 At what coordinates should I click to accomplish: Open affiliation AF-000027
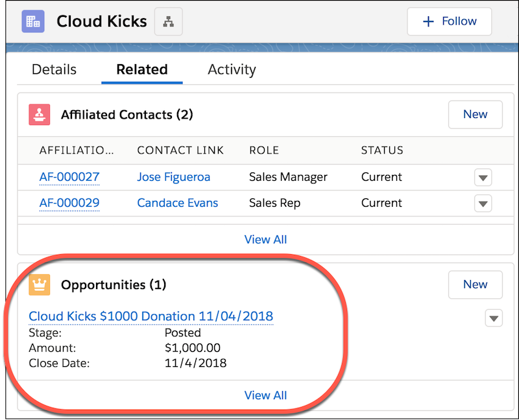(x=69, y=177)
